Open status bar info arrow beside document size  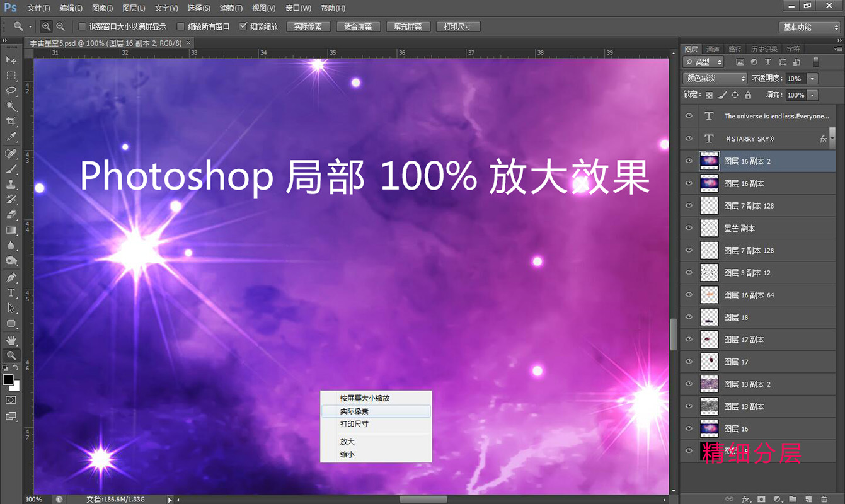tap(170, 499)
